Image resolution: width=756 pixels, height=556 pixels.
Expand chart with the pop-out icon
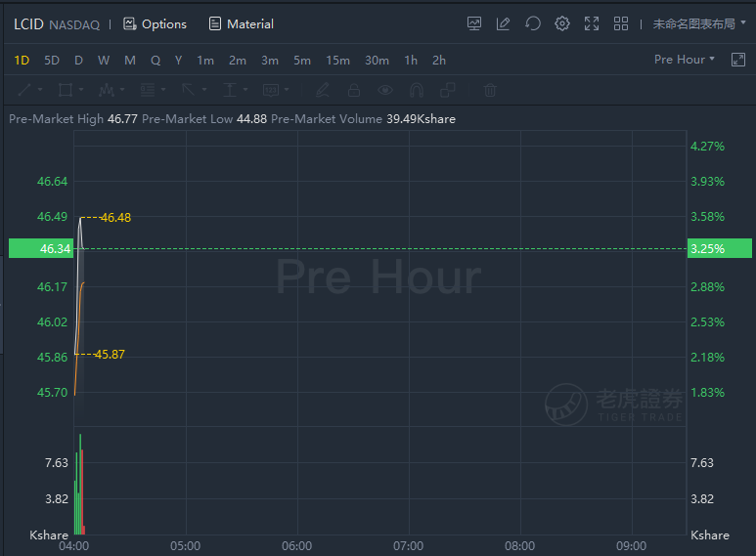tap(738, 60)
